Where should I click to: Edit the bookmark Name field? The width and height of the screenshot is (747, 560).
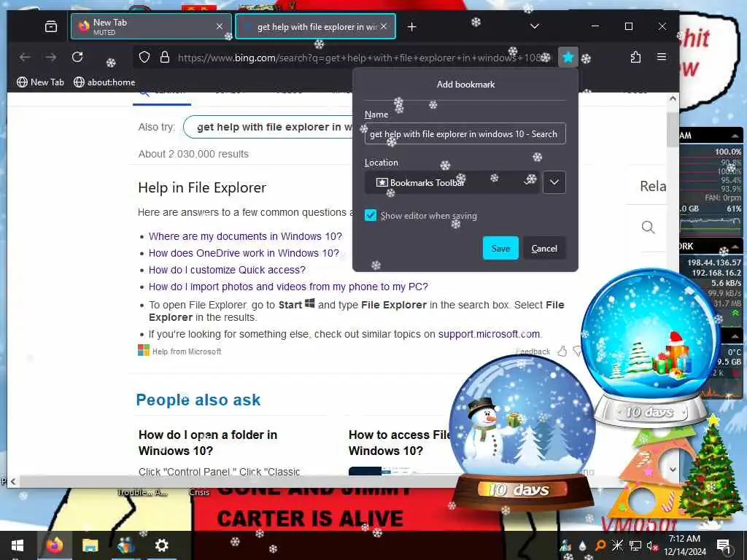(465, 134)
